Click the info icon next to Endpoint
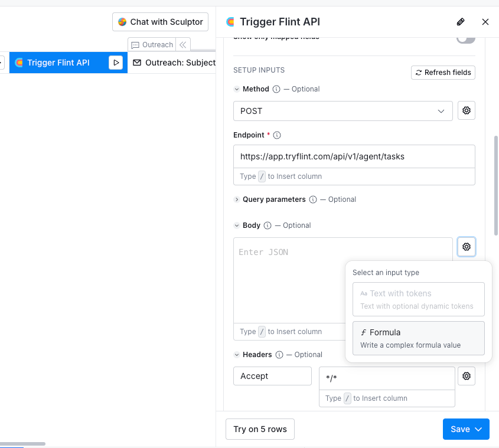The image size is (499, 448). (277, 135)
